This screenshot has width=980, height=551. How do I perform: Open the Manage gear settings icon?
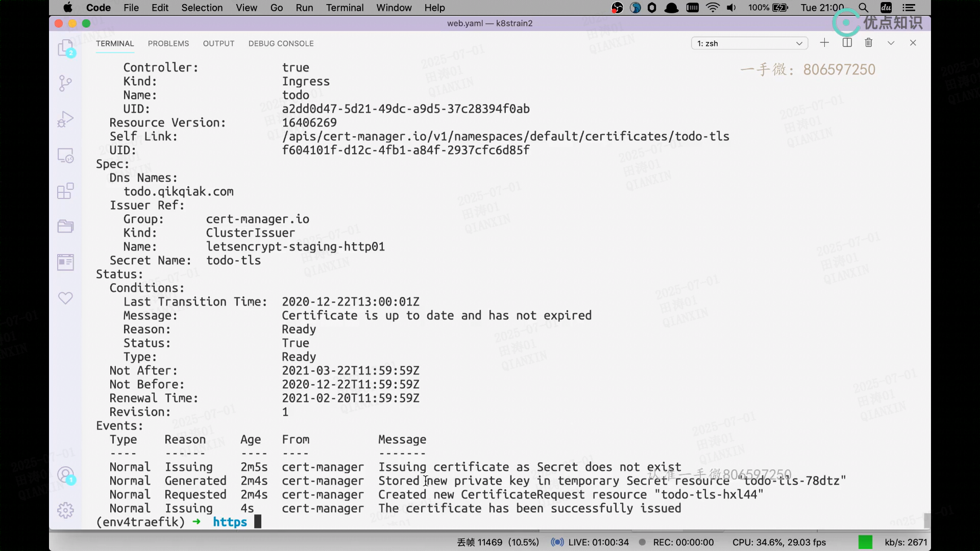point(65,510)
